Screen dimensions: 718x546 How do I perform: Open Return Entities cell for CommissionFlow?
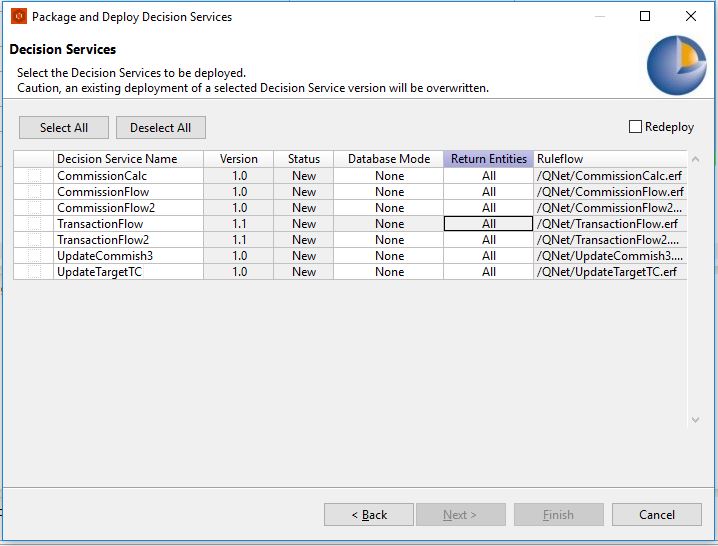489,192
